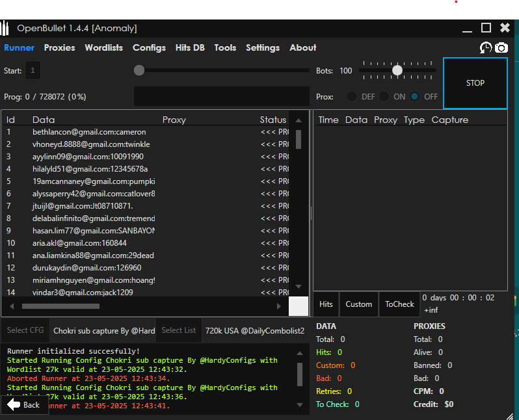The image size is (519, 420).
Task: Click the Bots count slider handle
Action: [397, 70]
